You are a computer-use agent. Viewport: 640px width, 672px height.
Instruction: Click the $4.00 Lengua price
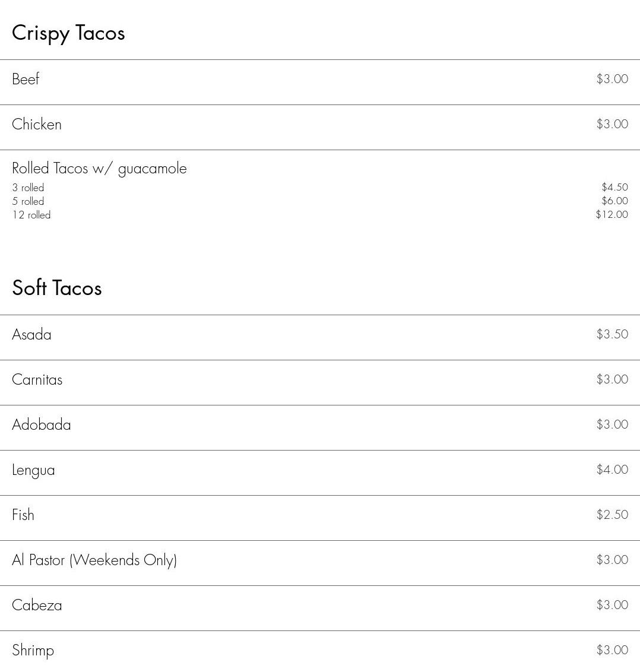[612, 470]
